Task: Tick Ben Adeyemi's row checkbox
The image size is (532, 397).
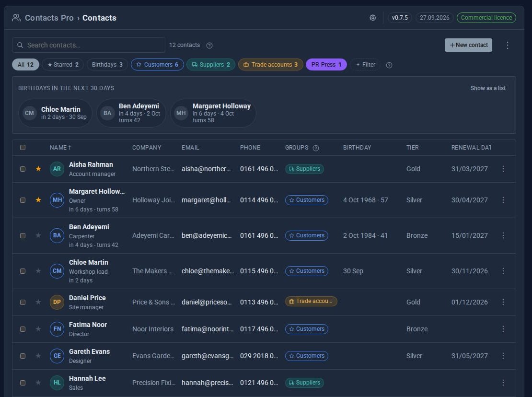Action: coord(23,235)
